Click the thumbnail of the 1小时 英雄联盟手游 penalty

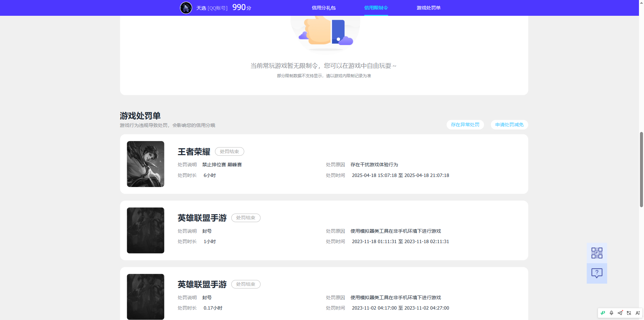point(146,230)
